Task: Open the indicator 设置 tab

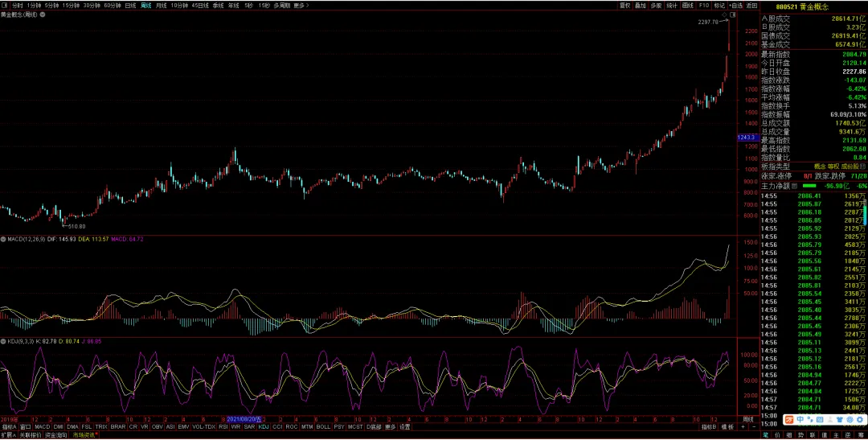Action: point(405,426)
